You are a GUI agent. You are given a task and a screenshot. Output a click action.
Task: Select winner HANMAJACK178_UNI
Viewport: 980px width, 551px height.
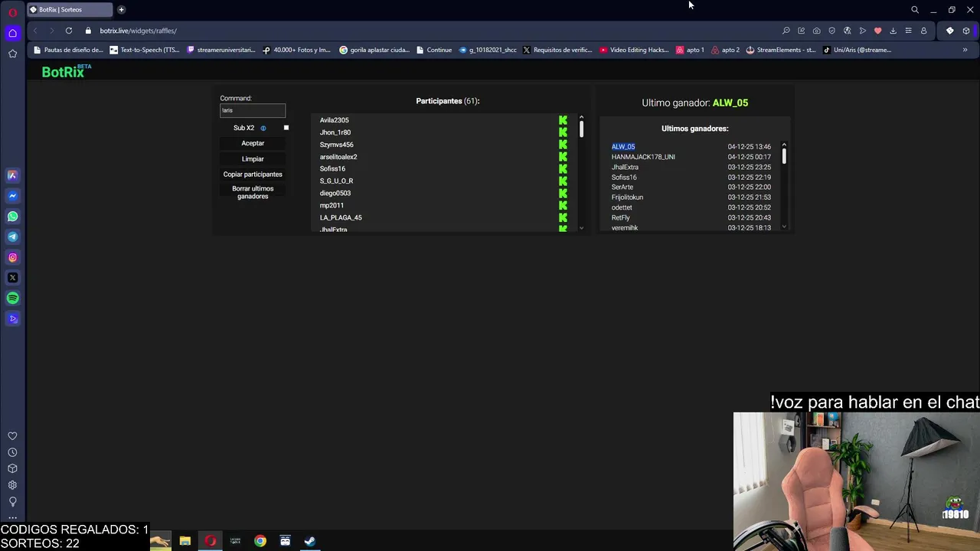pyautogui.click(x=643, y=157)
